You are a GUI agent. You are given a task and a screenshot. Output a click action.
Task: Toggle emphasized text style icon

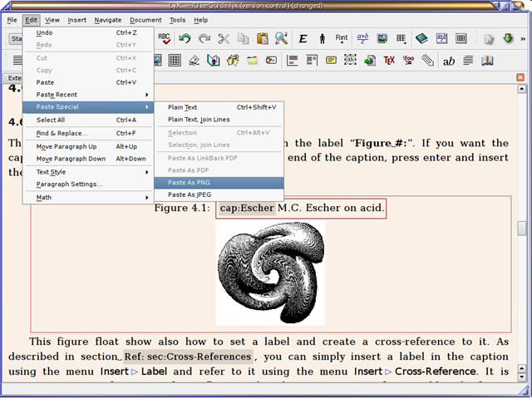click(x=303, y=38)
